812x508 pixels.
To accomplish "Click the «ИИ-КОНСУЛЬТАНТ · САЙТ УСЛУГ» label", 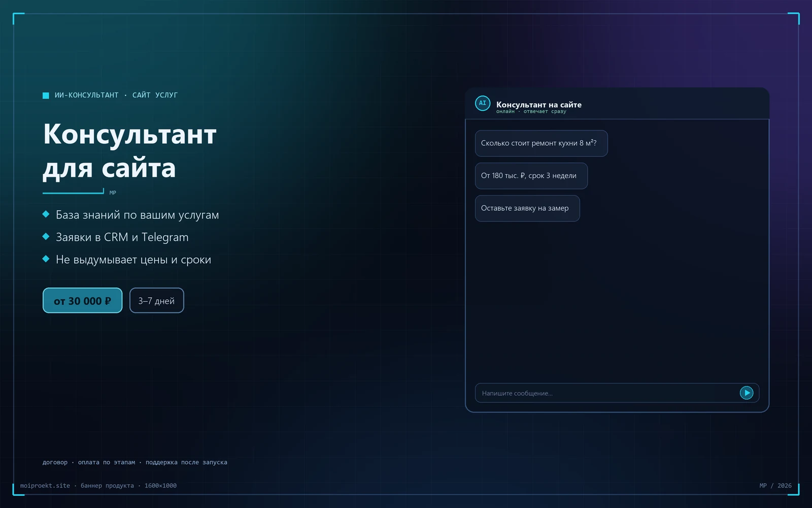I will click(x=116, y=95).
